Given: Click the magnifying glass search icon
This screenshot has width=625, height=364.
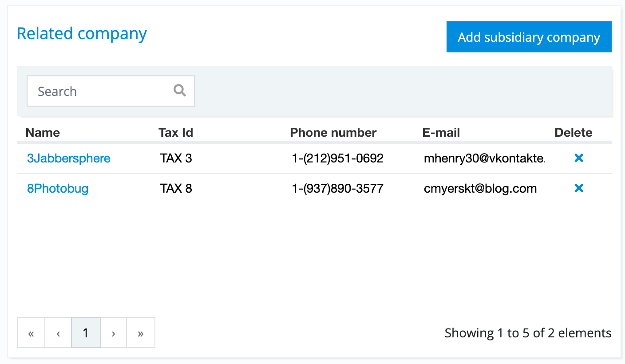Looking at the screenshot, I should click(x=180, y=91).
